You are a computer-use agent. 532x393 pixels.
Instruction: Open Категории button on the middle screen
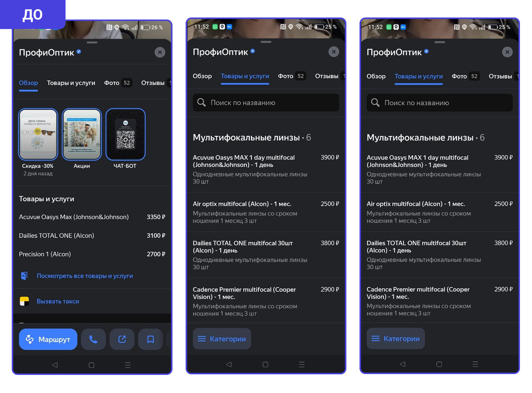coord(222,339)
